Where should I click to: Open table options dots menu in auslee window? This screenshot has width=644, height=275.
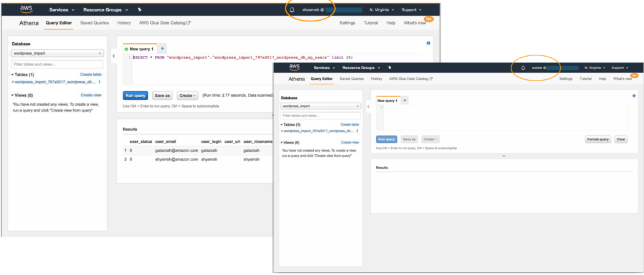click(357, 131)
